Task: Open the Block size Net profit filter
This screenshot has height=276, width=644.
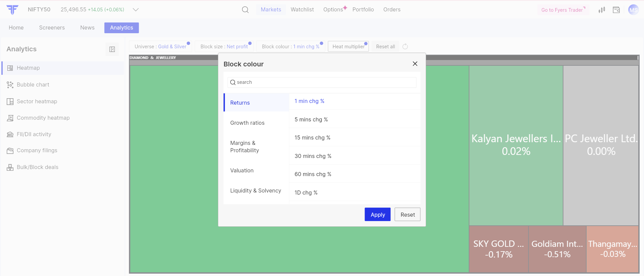Action: [x=224, y=47]
